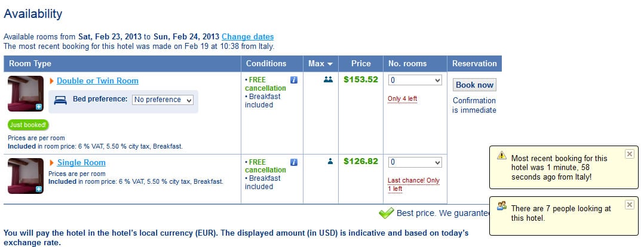Click the Single room cancellation info icon
This screenshot has width=644, height=247.
[294, 162]
